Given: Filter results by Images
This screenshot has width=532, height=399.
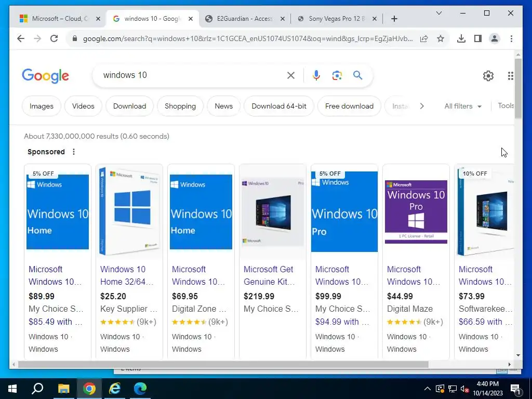Looking at the screenshot, I should pos(42,106).
